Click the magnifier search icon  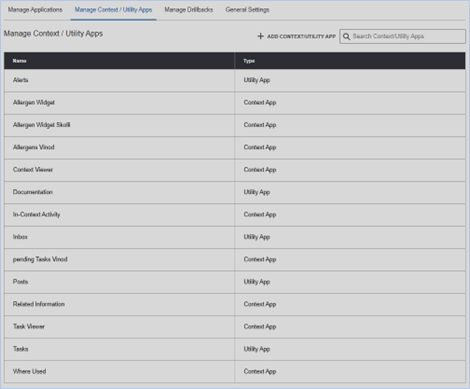pos(346,36)
